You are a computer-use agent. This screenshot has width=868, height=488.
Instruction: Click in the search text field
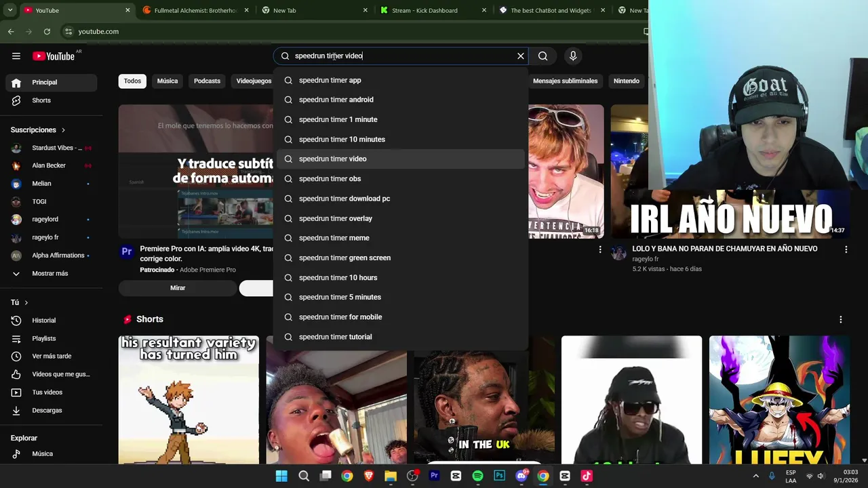pyautogui.click(x=400, y=56)
